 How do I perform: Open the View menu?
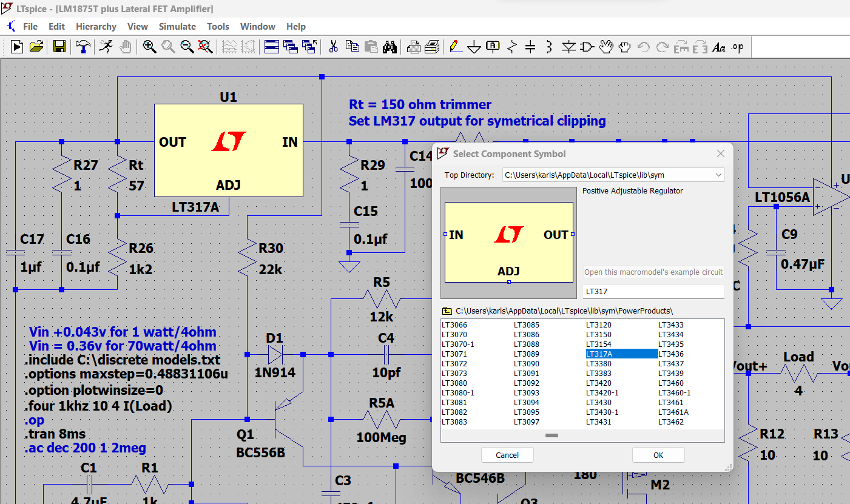click(x=138, y=27)
